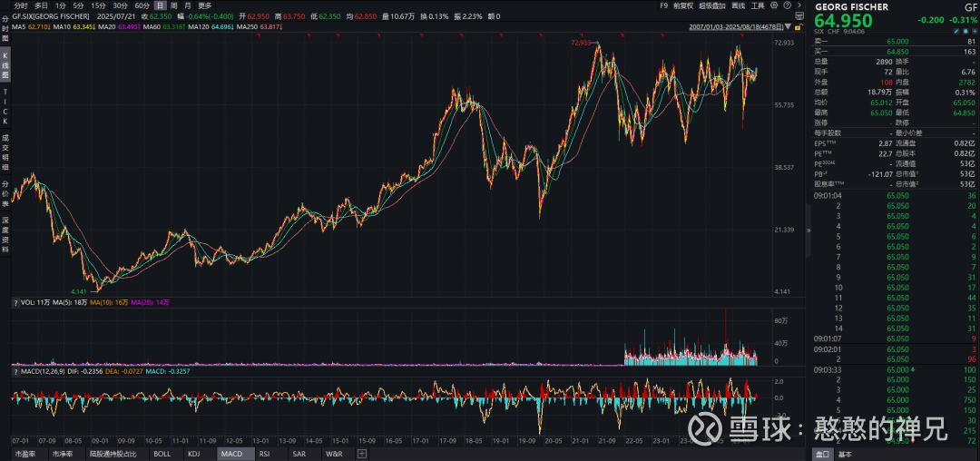Open the date range dropdown triangle

coord(788,27)
